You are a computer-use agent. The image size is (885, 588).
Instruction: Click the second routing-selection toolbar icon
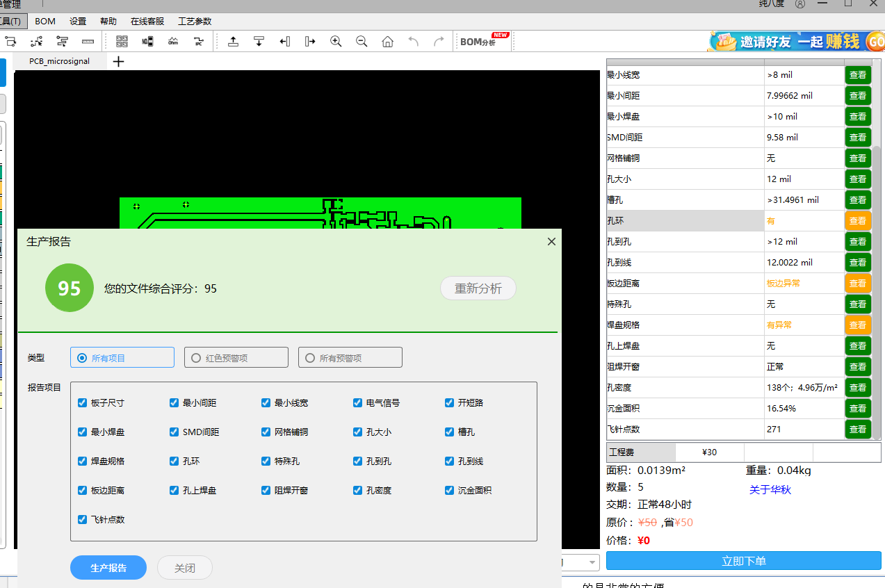(36, 42)
